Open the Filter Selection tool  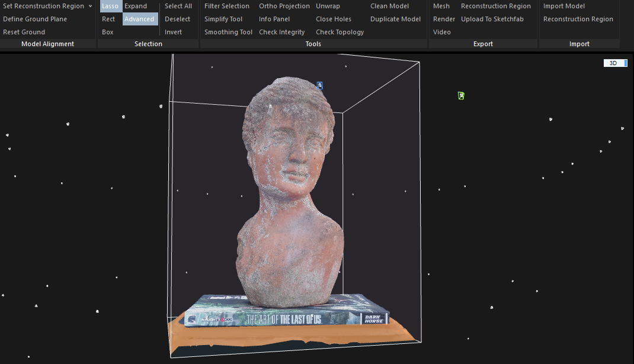click(x=227, y=6)
